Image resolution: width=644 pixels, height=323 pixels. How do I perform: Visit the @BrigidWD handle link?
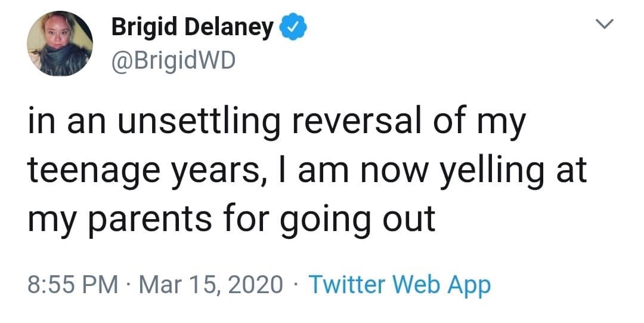(173, 60)
